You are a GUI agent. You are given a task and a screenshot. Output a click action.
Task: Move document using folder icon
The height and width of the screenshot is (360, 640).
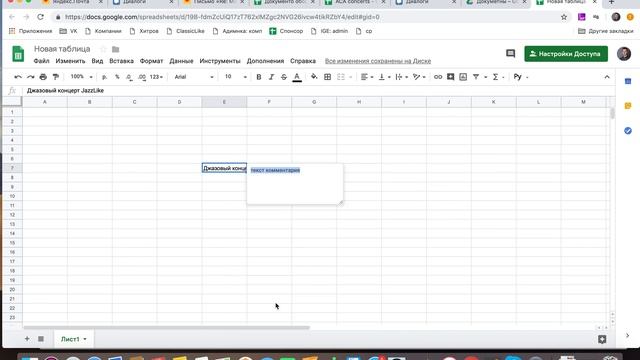[116, 49]
